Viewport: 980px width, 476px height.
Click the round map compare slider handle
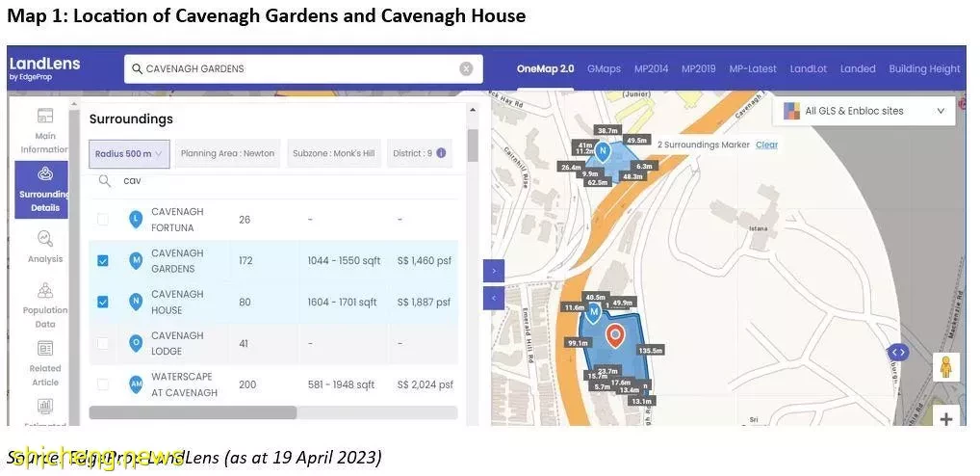pyautogui.click(x=898, y=352)
